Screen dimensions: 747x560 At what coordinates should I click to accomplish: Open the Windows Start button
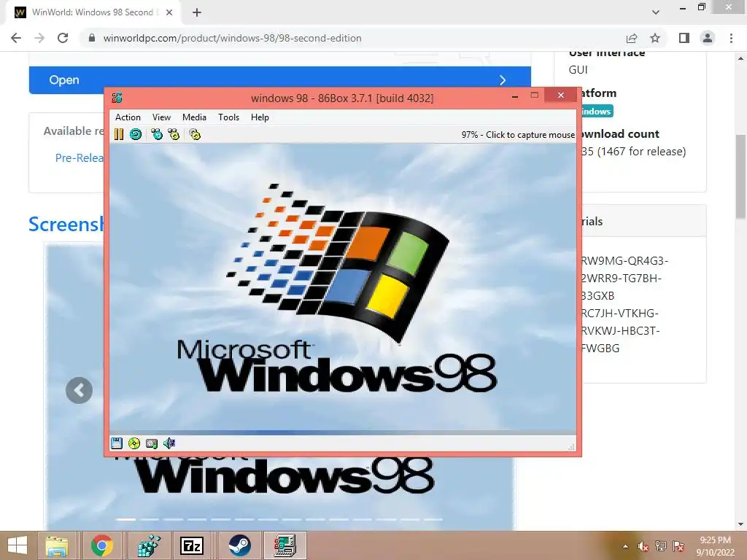(x=18, y=545)
